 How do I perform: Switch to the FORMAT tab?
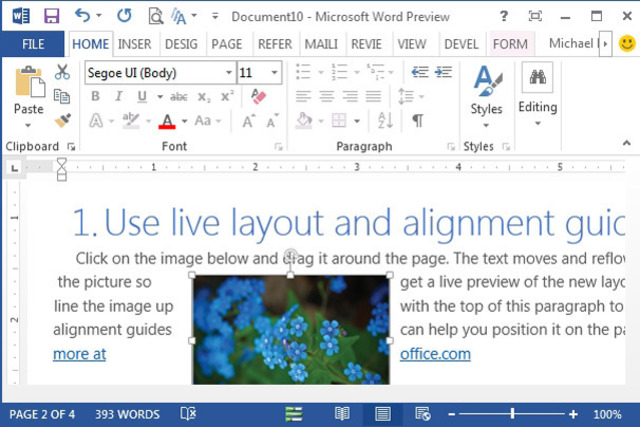click(x=510, y=44)
